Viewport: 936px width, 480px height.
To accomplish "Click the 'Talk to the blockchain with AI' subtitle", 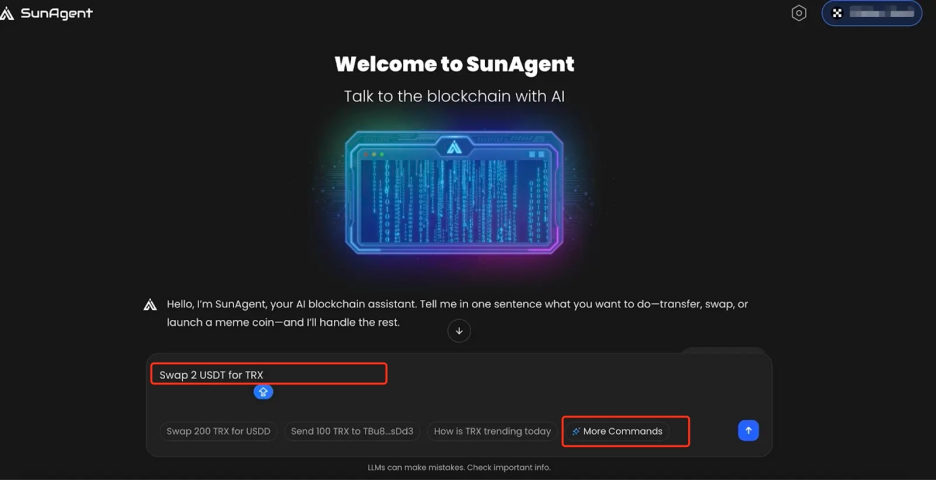I will pos(454,97).
